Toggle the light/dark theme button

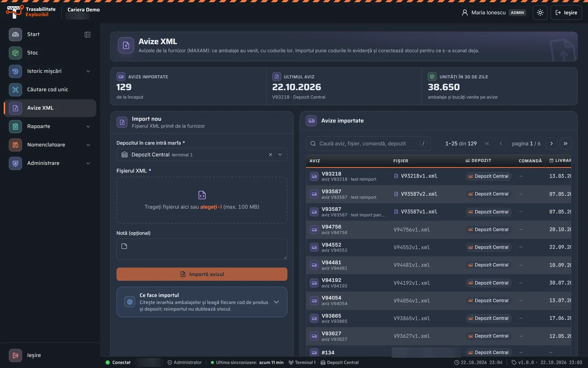pyautogui.click(x=540, y=13)
